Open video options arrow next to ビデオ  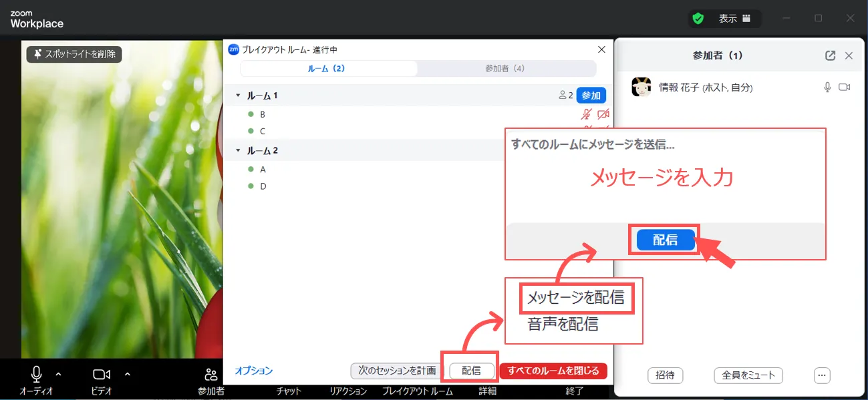pos(128,374)
